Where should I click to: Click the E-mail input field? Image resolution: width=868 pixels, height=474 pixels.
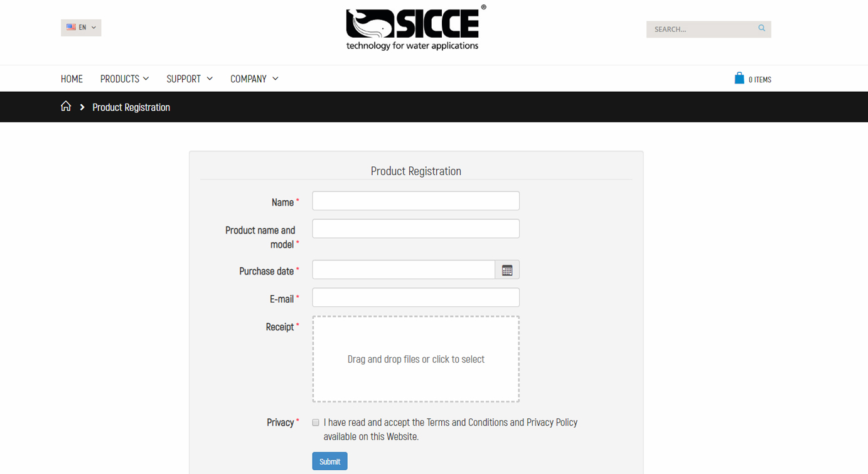[x=415, y=298]
